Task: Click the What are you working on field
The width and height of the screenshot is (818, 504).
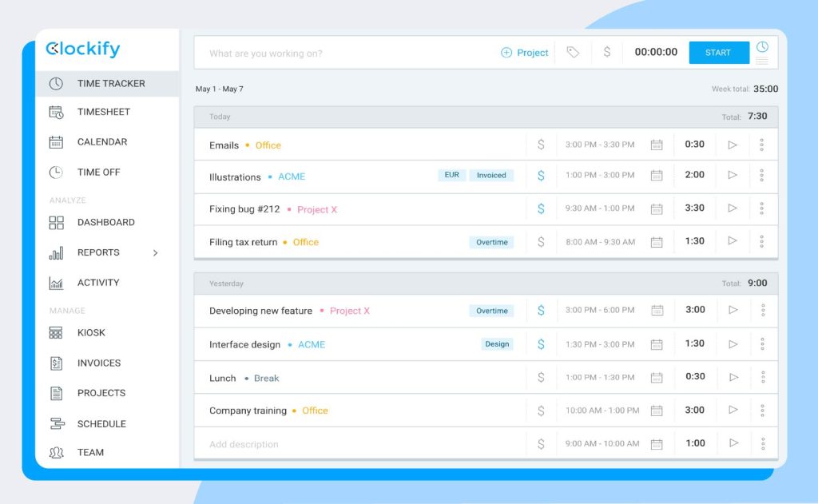Action: click(320, 52)
